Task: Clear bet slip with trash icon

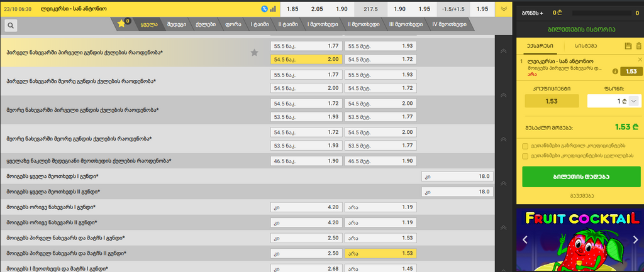Action: [x=638, y=46]
